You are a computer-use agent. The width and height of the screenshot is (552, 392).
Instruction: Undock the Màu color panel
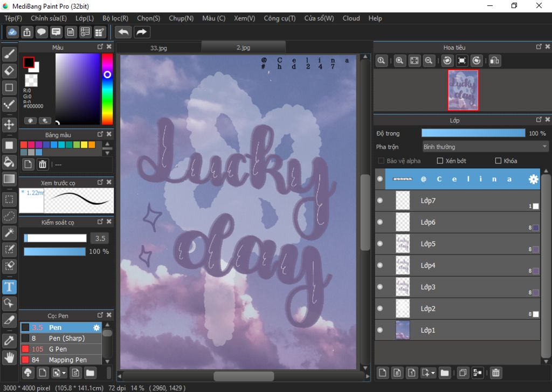point(100,46)
